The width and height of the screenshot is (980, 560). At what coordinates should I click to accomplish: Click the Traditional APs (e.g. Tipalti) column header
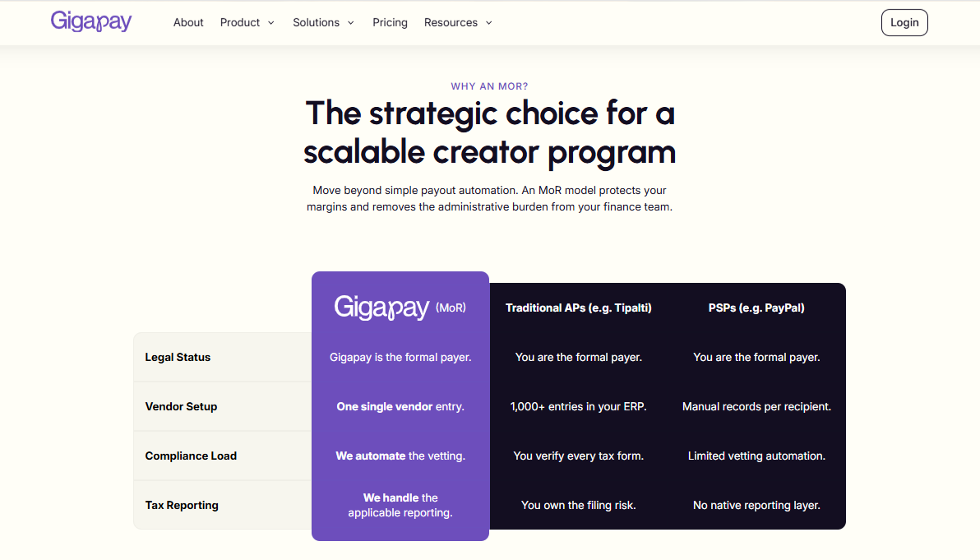point(578,308)
